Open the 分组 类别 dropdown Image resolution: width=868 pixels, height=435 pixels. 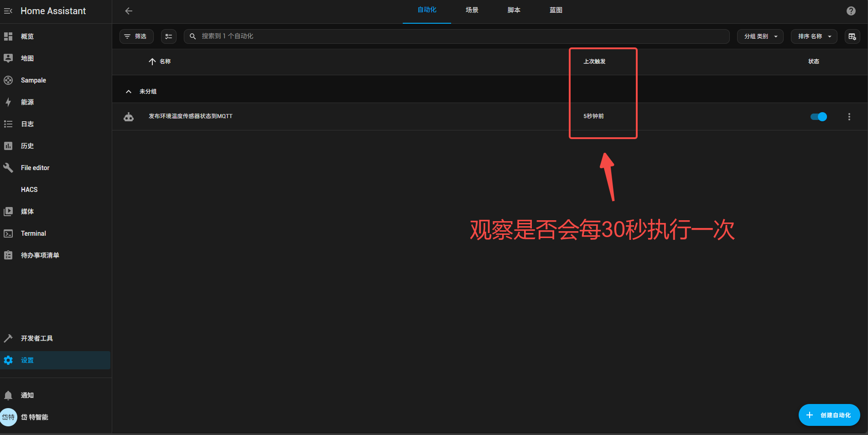pos(760,36)
